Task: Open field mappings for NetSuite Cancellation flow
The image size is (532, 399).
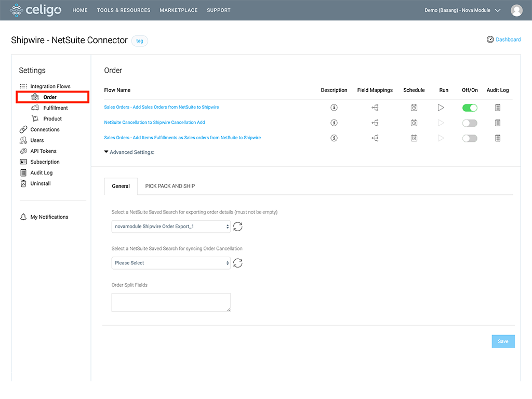Action: click(x=375, y=123)
